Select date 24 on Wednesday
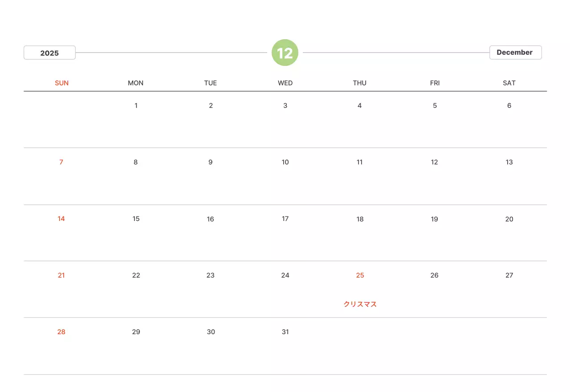Image resolution: width=570 pixels, height=392 pixels. 285,275
